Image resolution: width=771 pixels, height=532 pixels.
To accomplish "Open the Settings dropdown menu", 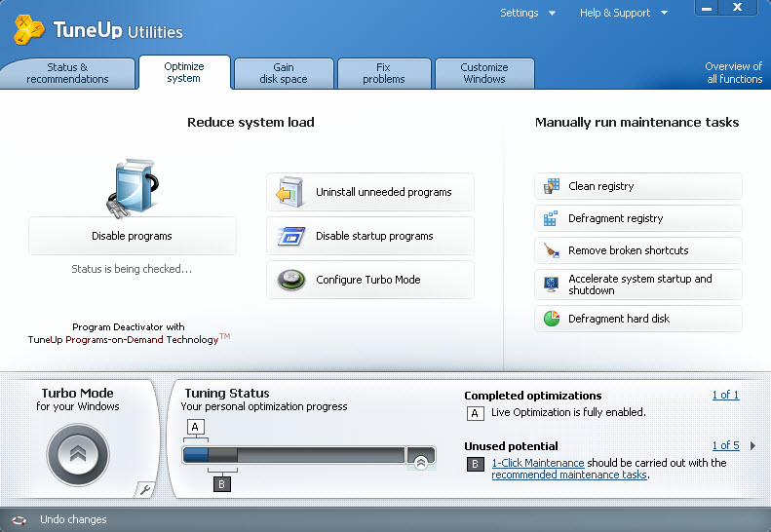I will [x=527, y=13].
